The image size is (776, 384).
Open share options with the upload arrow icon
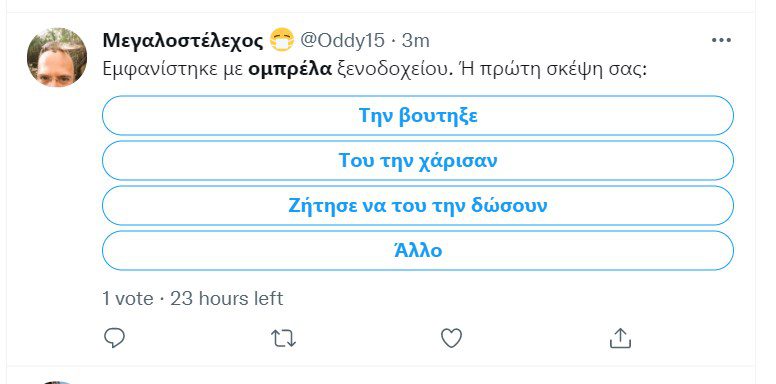620,338
